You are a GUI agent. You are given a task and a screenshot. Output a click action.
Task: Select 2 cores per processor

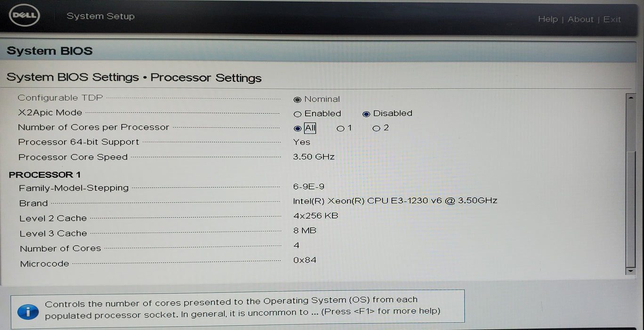click(x=376, y=128)
